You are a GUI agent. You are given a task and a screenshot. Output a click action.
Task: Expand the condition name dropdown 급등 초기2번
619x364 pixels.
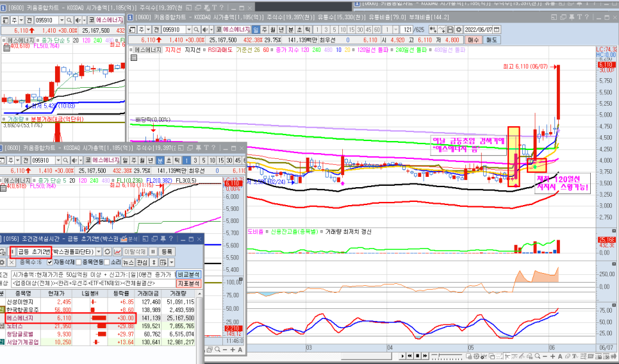click(98, 251)
